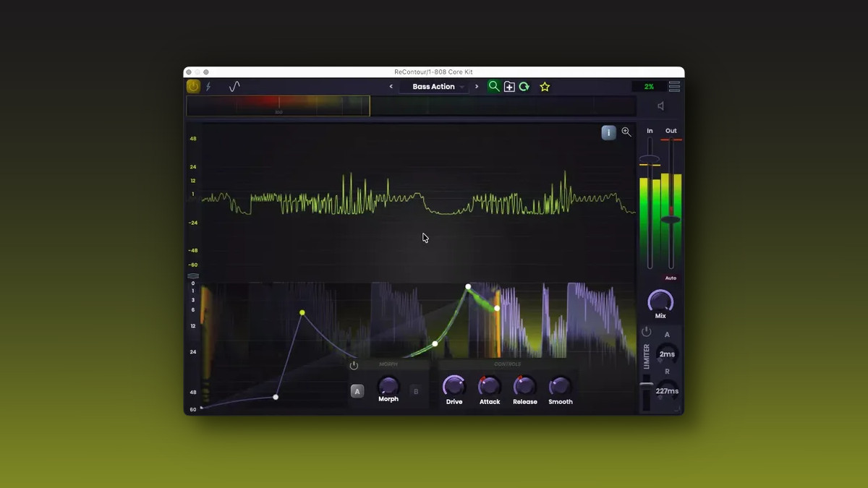The image size is (868, 488).
Task: Click the zoom-in magnifier on graph
Action: click(x=626, y=132)
